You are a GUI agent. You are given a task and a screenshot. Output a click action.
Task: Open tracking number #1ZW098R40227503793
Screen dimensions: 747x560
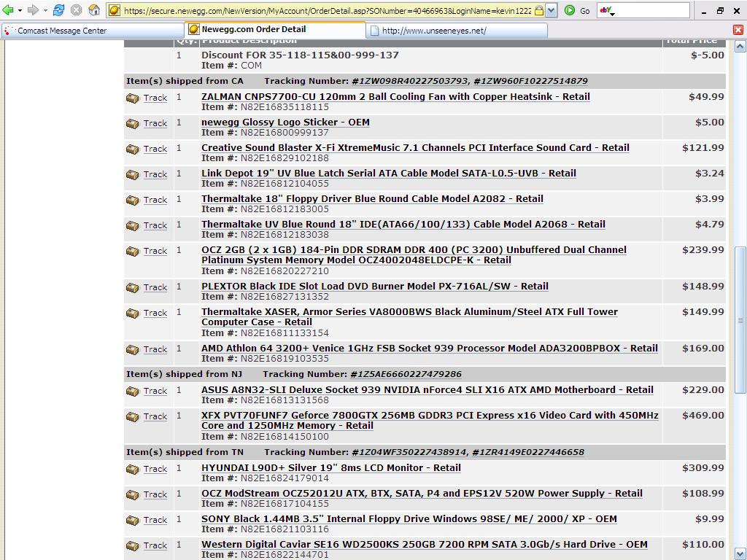tap(410, 81)
